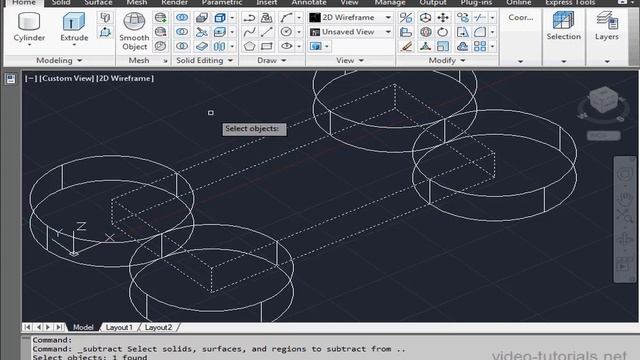Open the Cylinder flyout arrow

tap(29, 45)
